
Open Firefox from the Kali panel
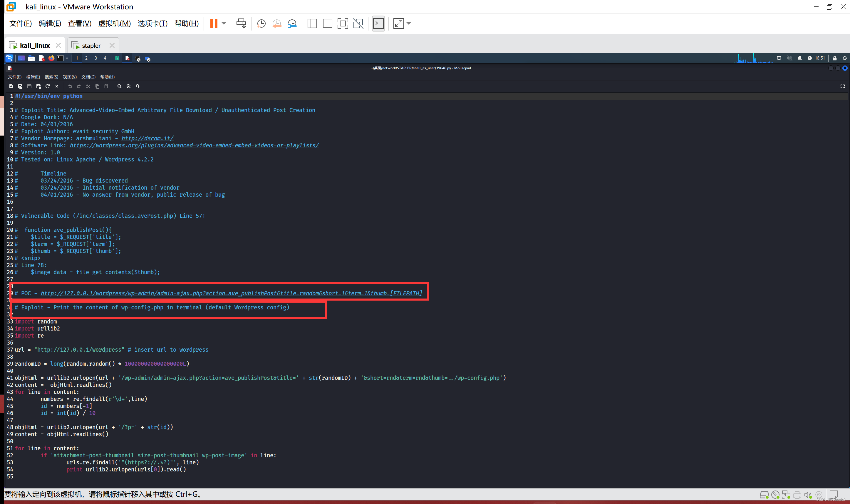pyautogui.click(x=52, y=58)
